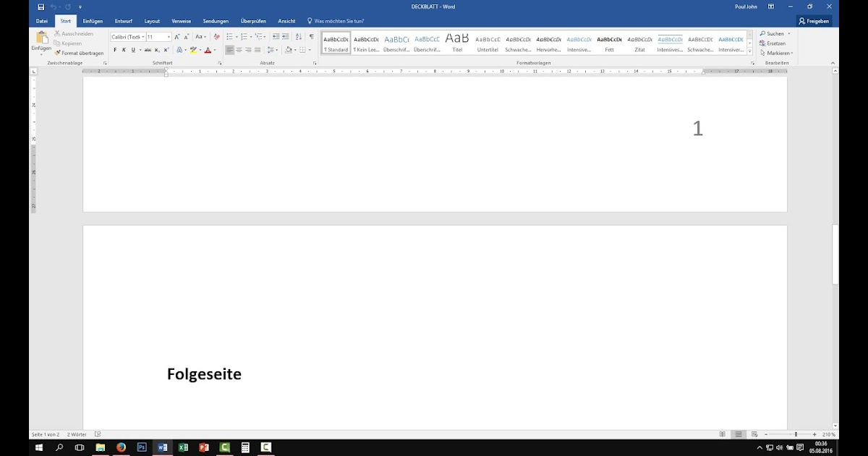Switch to Sendungen ribbon tab
This screenshot has width=868, height=456.
[216, 21]
